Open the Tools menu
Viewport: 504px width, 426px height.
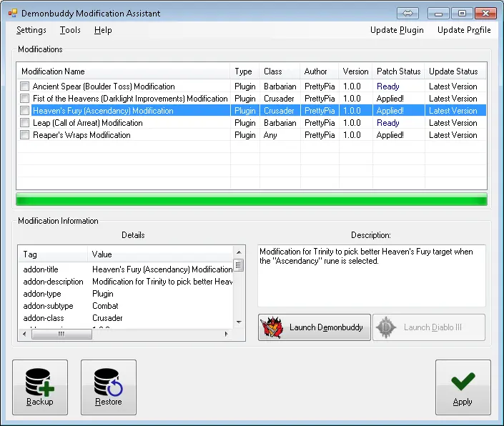70,30
